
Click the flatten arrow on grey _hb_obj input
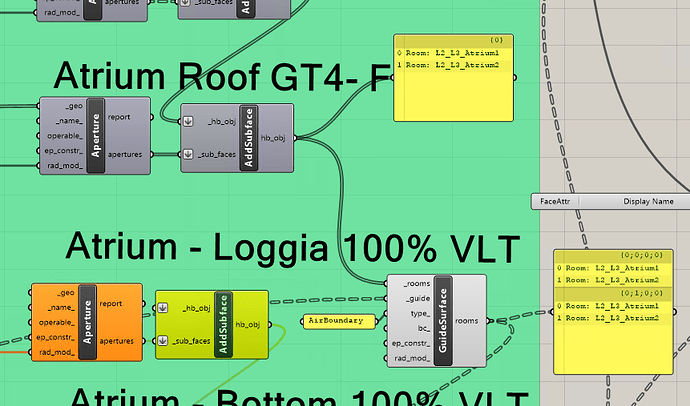coord(188,121)
